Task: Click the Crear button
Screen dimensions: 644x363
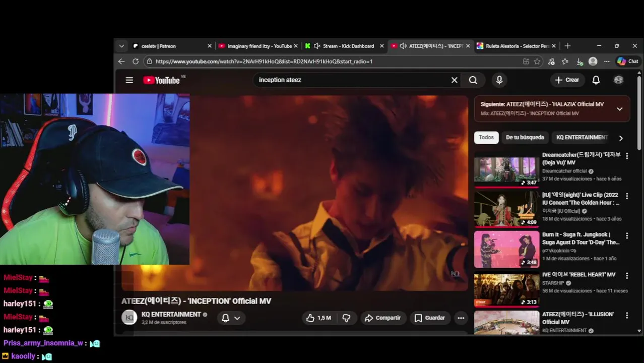Action: point(567,80)
